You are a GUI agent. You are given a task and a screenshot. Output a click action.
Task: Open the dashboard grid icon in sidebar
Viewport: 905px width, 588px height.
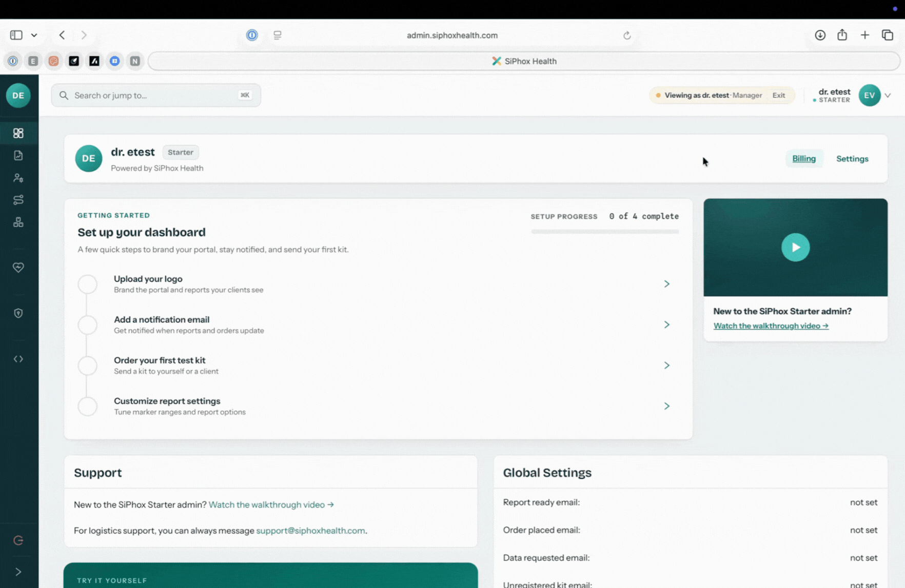[18, 133]
